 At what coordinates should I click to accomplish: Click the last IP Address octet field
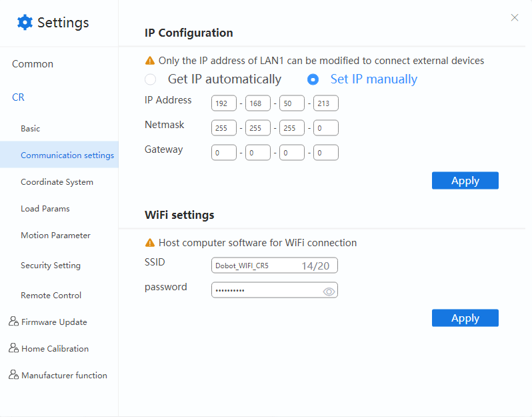point(326,103)
